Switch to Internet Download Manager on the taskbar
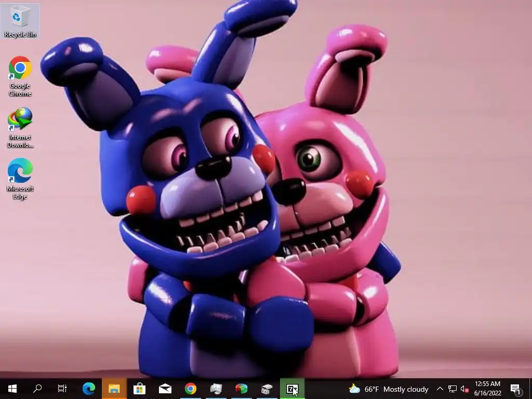Image resolution: width=532 pixels, height=399 pixels. [241, 389]
